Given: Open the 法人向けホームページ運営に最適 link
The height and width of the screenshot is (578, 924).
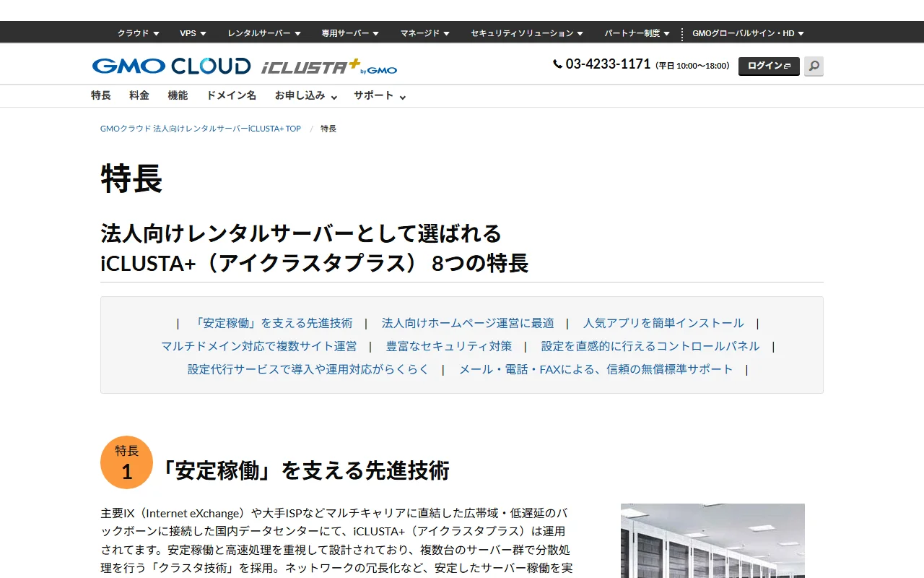Looking at the screenshot, I should (x=468, y=323).
